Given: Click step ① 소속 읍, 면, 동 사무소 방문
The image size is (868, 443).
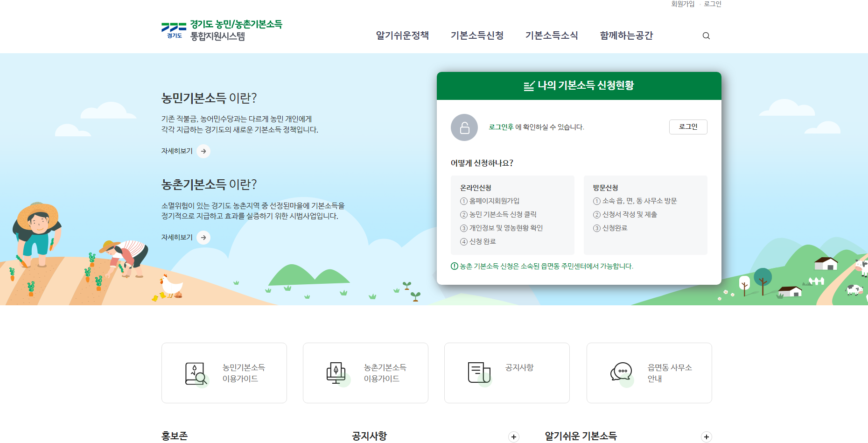Looking at the screenshot, I should click(x=635, y=201).
